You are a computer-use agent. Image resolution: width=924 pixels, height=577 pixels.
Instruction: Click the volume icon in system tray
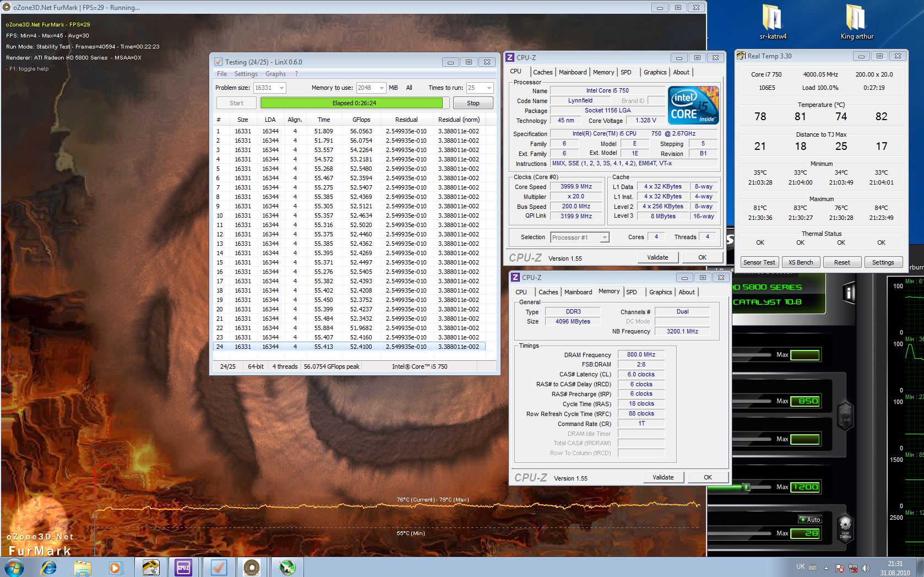tap(866, 568)
